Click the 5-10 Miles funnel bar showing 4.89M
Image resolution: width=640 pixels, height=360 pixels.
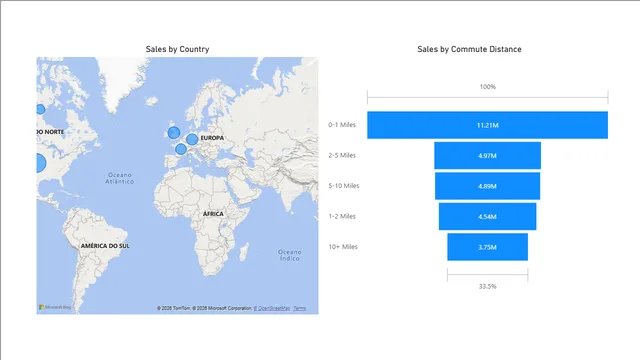tap(487, 186)
